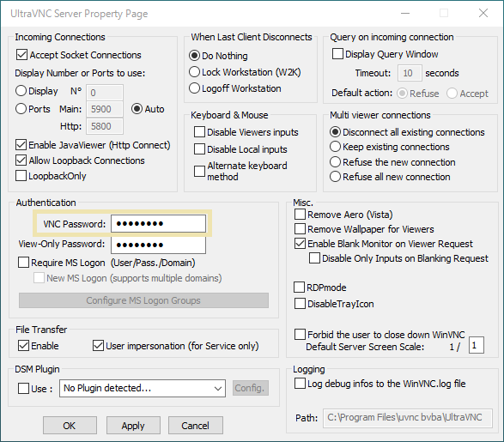Click the Http port field
The image size is (504, 442).
pyautogui.click(x=105, y=126)
